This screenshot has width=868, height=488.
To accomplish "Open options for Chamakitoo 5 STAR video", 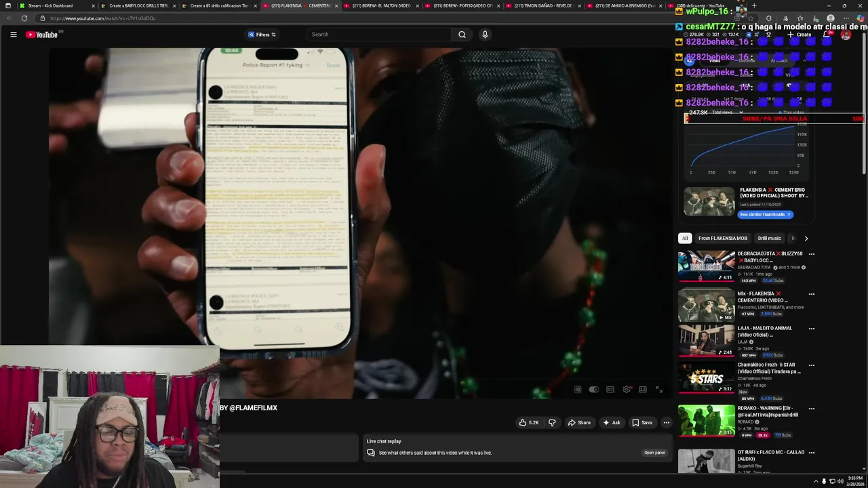I will pos(811,365).
